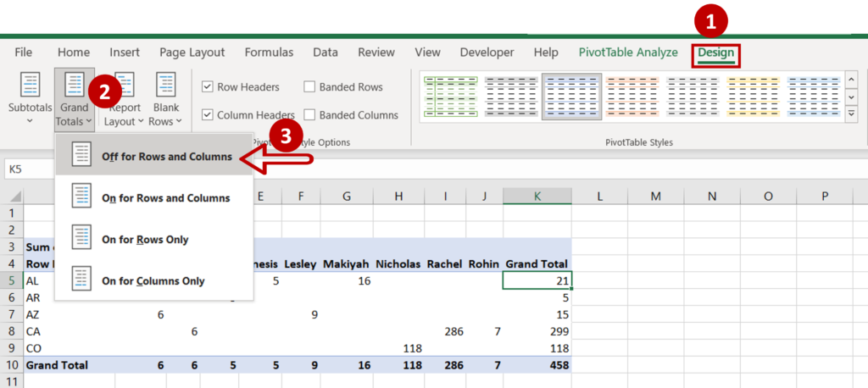The image size is (868, 388).
Task: Select column M header
Action: 655,197
